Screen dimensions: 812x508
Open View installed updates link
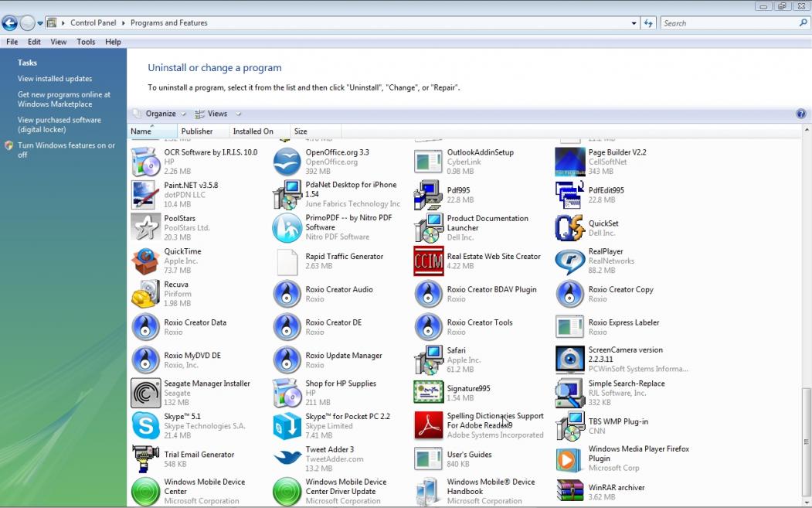click(55, 79)
